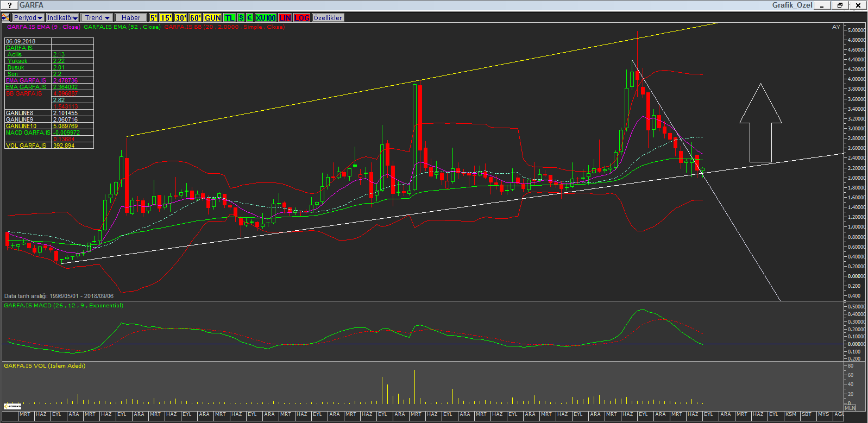Click the MLN unit label in volume panel
Viewport: 868px width, 423px height.
(850, 408)
